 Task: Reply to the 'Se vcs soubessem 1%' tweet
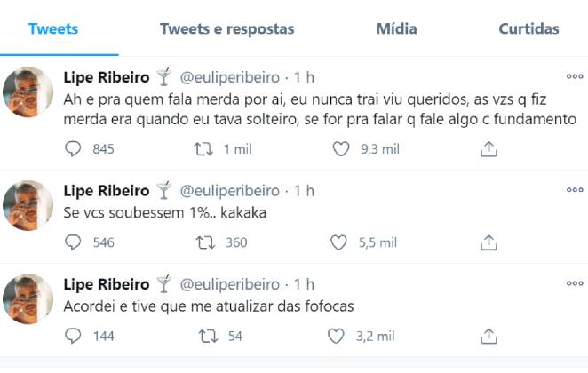(74, 242)
